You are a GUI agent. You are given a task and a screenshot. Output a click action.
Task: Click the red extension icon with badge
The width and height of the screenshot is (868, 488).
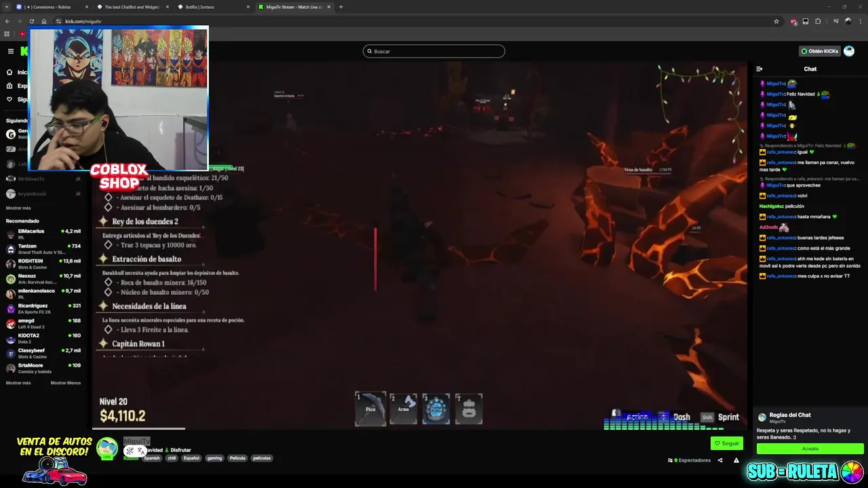tap(793, 22)
